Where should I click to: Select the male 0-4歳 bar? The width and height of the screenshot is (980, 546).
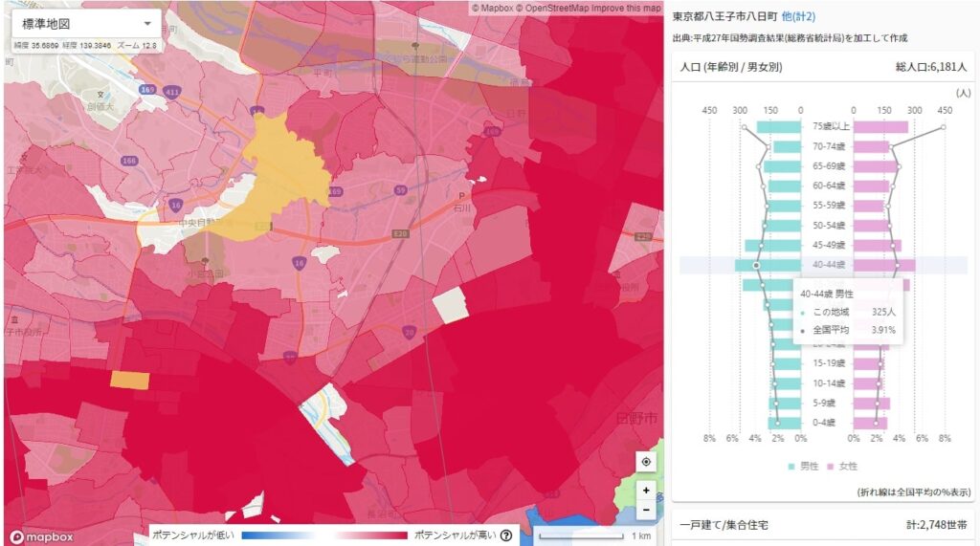[785, 423]
